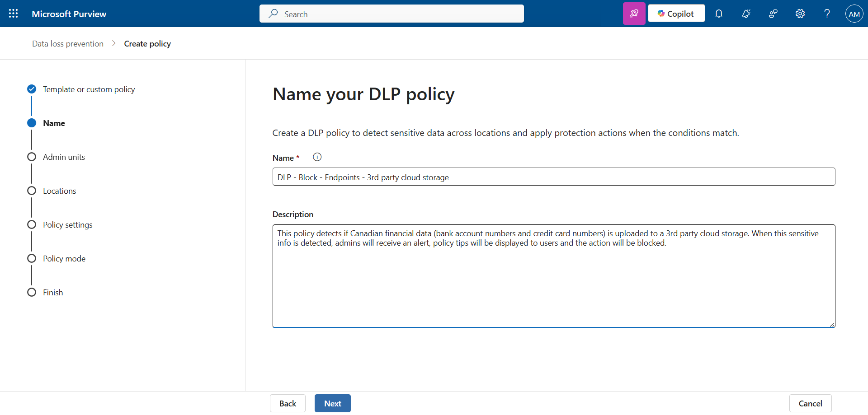Open the settings gear

(x=800, y=14)
